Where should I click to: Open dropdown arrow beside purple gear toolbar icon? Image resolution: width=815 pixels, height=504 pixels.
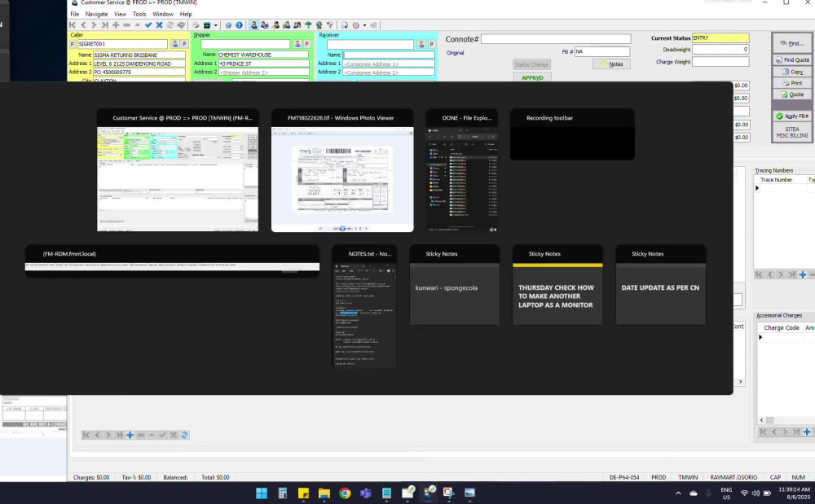(x=364, y=25)
